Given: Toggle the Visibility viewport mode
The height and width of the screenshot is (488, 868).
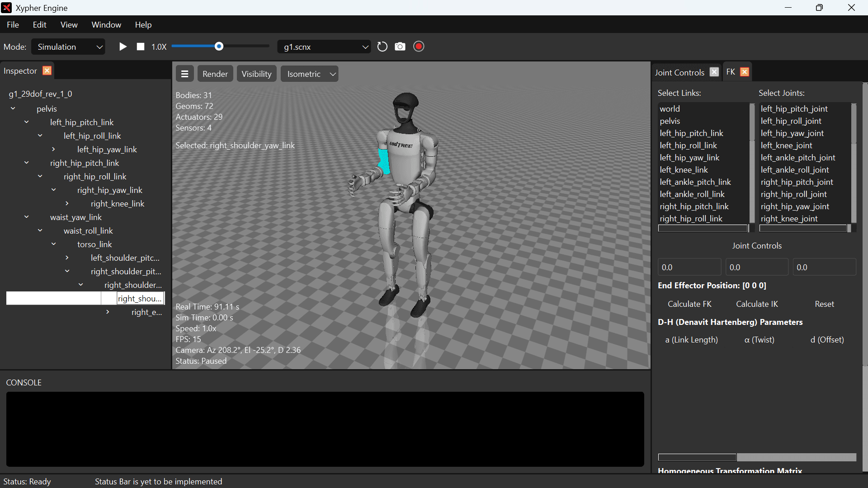Looking at the screenshot, I should tap(256, 73).
